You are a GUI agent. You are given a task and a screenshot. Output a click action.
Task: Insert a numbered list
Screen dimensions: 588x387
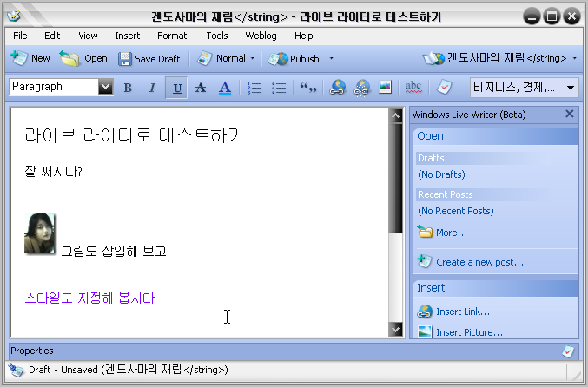[x=254, y=88]
